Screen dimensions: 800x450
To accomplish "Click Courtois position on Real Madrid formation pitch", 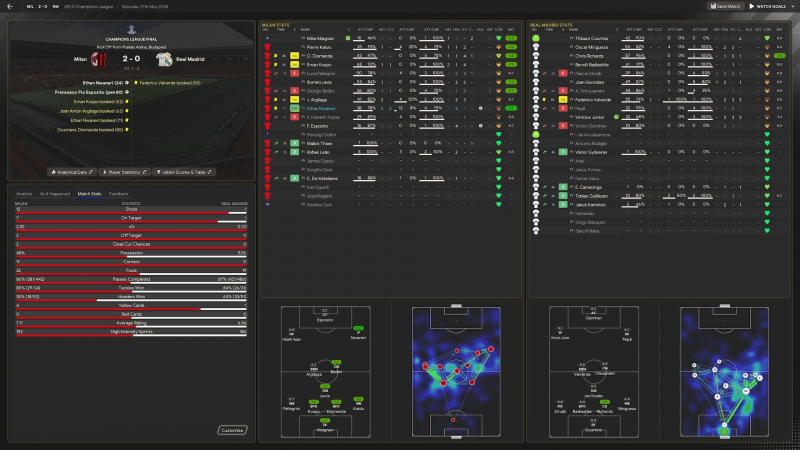I will tap(593, 424).
